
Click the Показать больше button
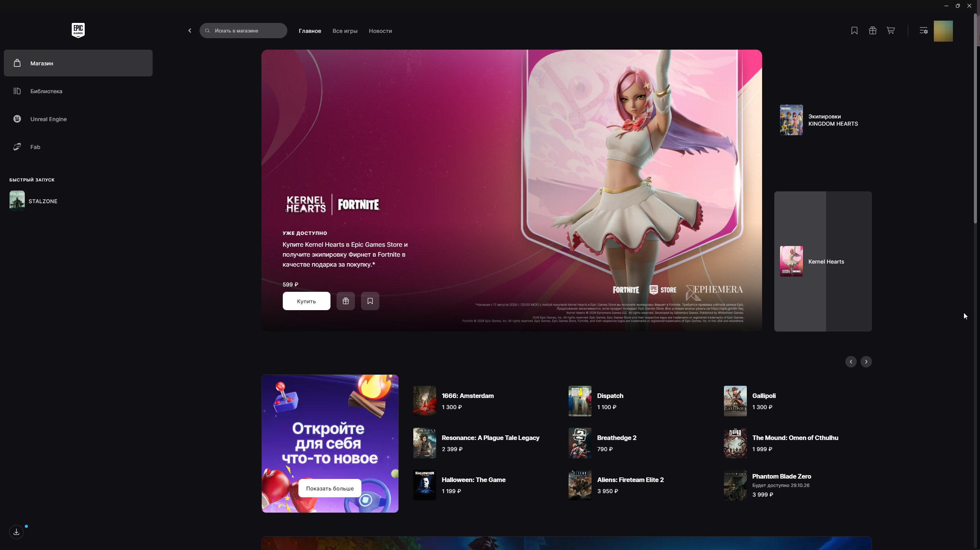coord(330,488)
